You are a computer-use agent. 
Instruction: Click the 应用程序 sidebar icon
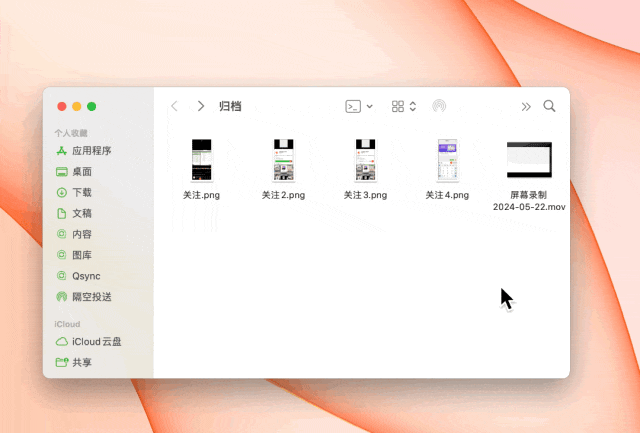(x=62, y=151)
